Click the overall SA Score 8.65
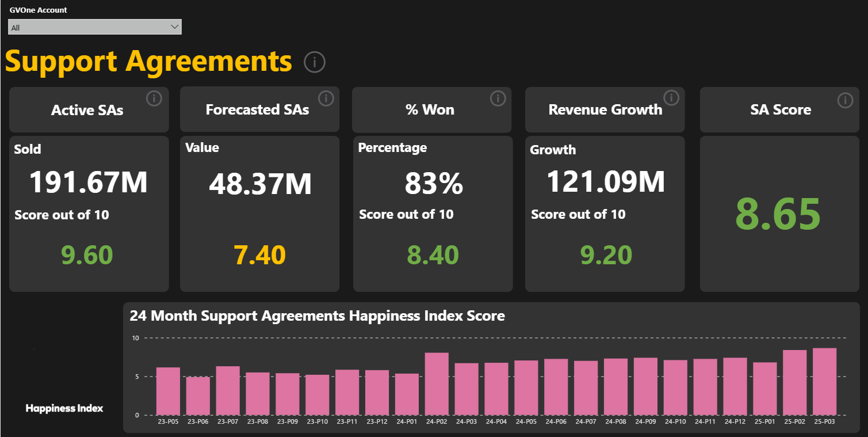 778,214
